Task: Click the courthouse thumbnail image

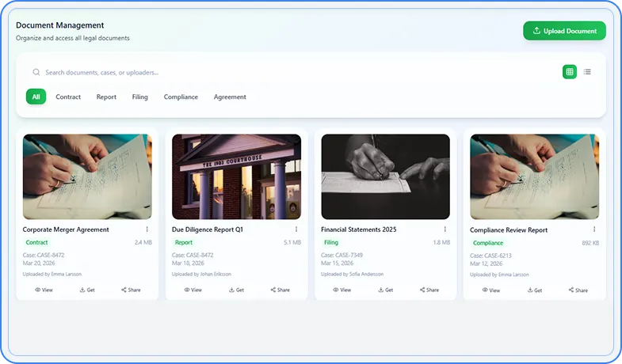Action: click(x=236, y=176)
